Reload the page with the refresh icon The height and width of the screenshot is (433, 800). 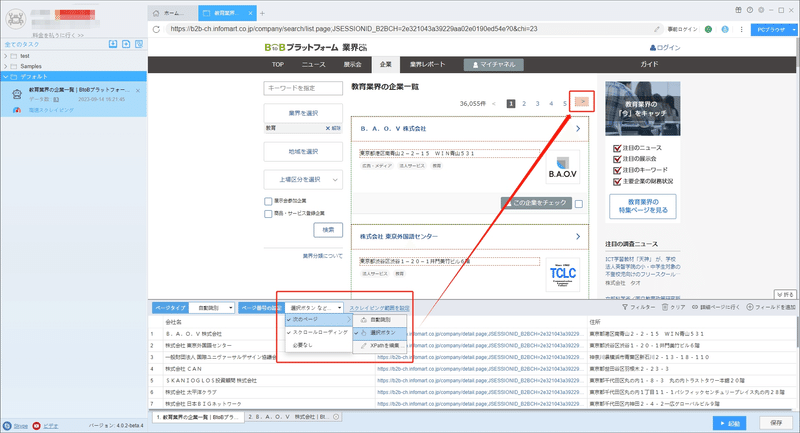pos(156,29)
